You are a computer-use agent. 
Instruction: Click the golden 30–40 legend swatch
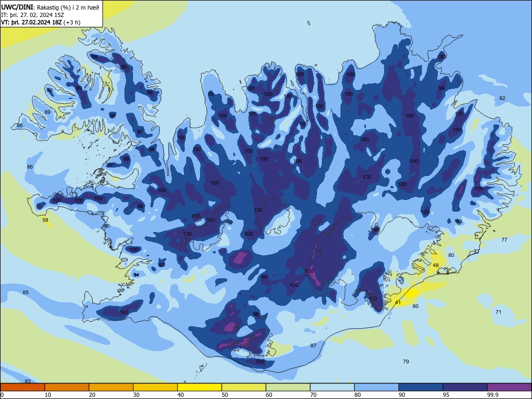pyautogui.click(x=155, y=387)
